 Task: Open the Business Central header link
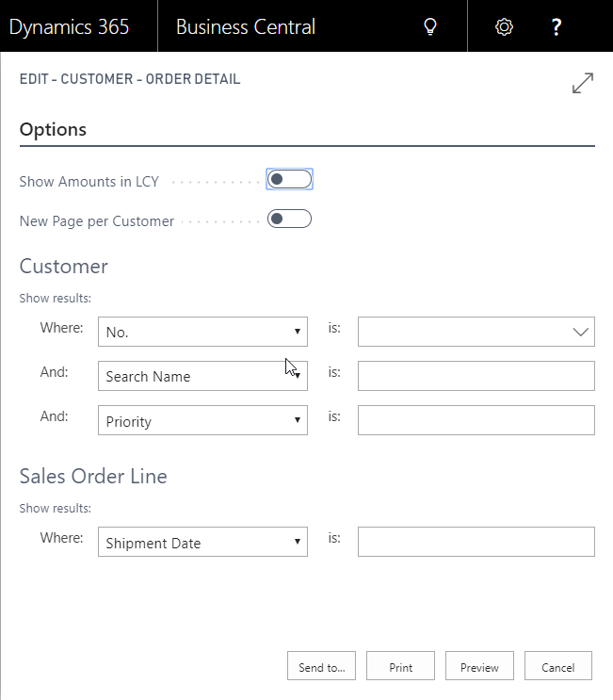coord(246,26)
